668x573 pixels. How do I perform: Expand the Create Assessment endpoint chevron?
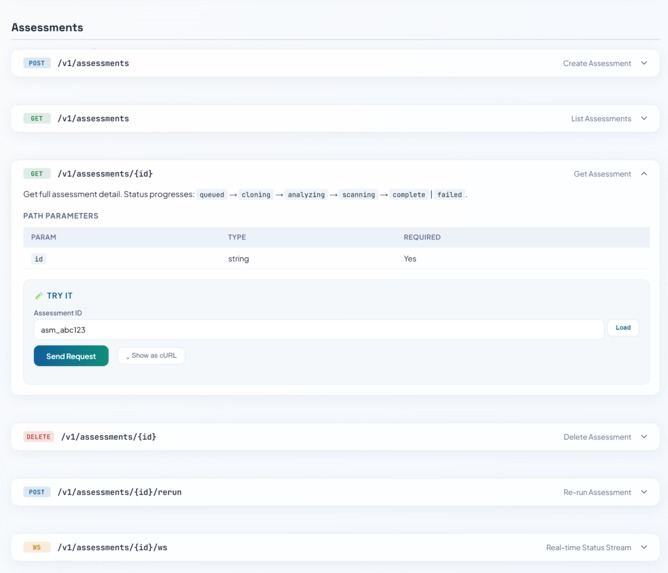(644, 63)
